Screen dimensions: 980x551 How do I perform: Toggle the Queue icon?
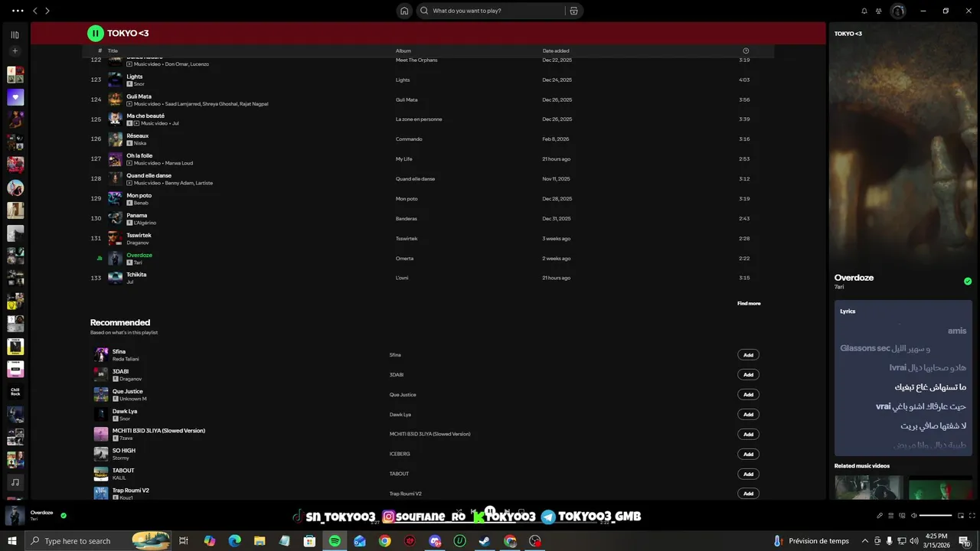pyautogui.click(x=890, y=516)
